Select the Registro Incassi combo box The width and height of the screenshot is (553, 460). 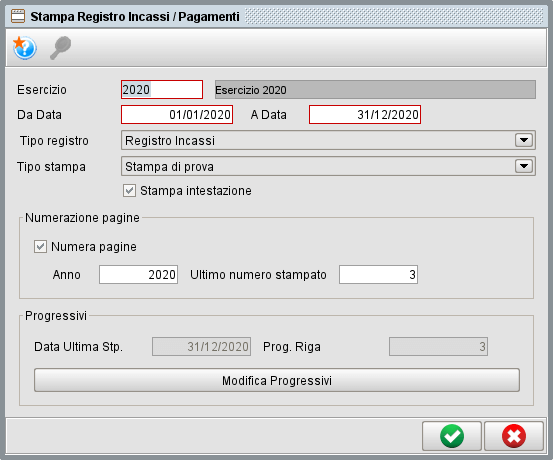(328, 140)
